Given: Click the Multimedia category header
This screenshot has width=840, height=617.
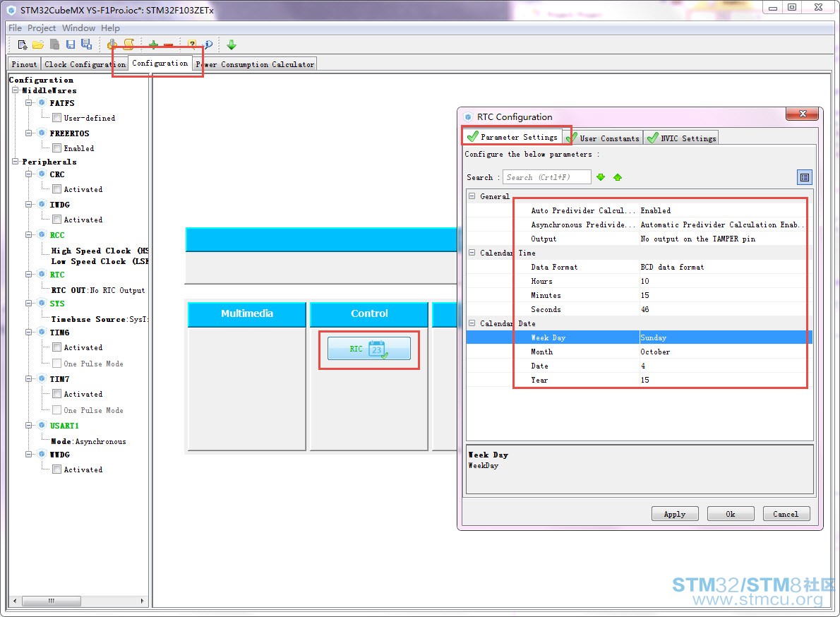Looking at the screenshot, I should [x=247, y=314].
